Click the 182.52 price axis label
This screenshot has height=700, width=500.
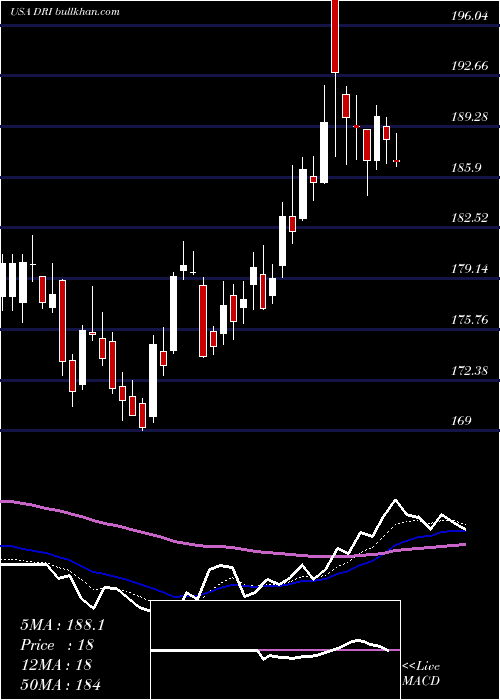469,218
